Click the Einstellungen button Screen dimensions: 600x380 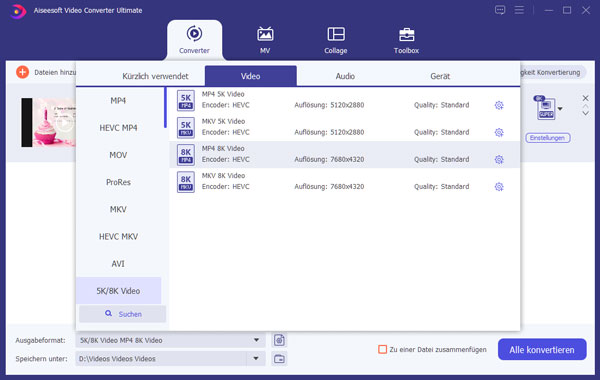click(548, 138)
